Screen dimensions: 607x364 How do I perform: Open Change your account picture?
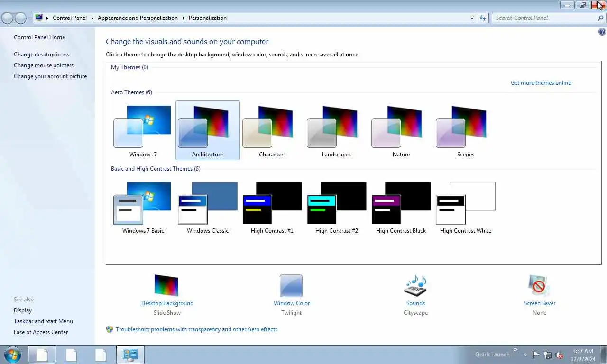coord(50,76)
